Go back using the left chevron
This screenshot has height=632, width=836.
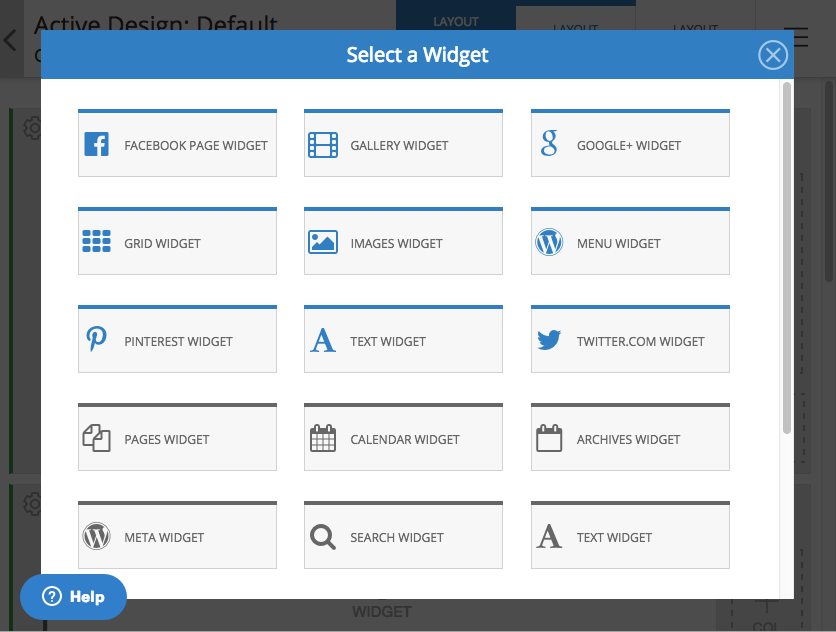tap(10, 40)
